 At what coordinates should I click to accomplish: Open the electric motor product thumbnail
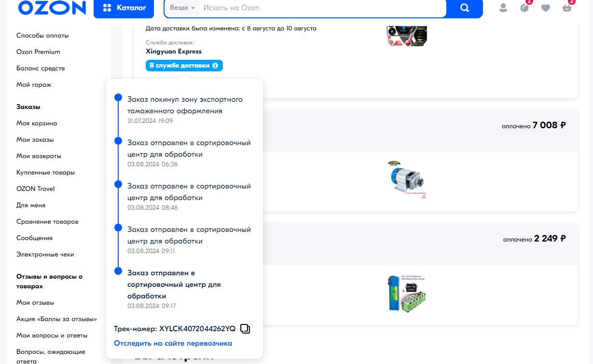[x=407, y=180]
